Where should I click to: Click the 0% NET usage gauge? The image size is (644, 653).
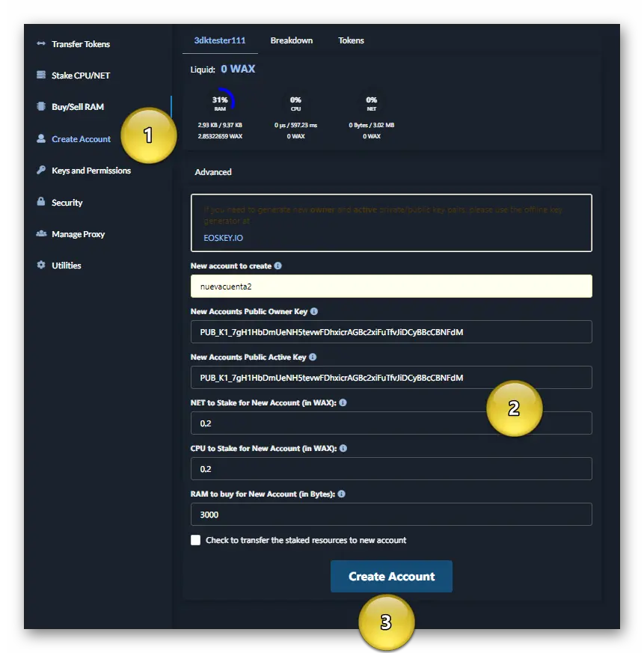pos(372,102)
